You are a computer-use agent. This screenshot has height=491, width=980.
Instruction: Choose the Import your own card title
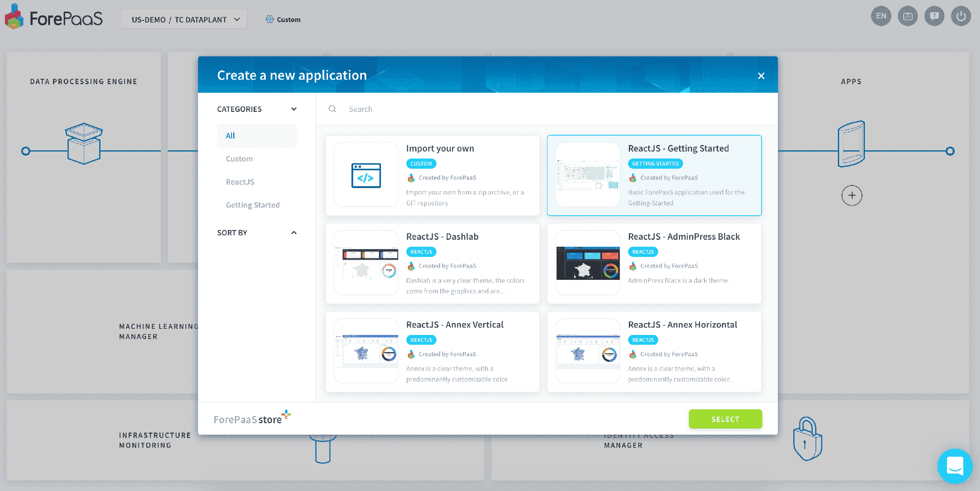click(440, 148)
